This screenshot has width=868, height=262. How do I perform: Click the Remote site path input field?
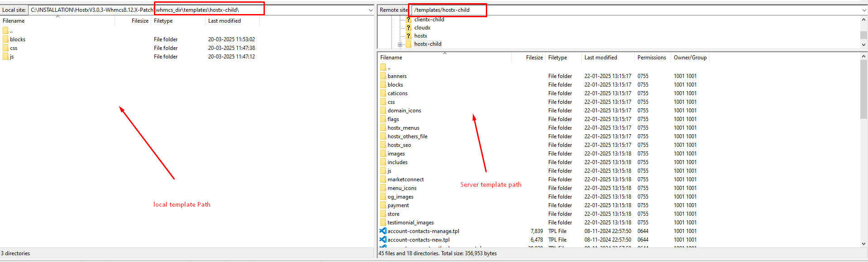click(634, 10)
